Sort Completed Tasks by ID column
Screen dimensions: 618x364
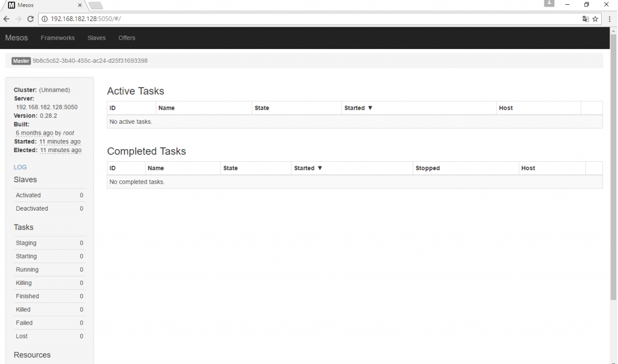126,168
